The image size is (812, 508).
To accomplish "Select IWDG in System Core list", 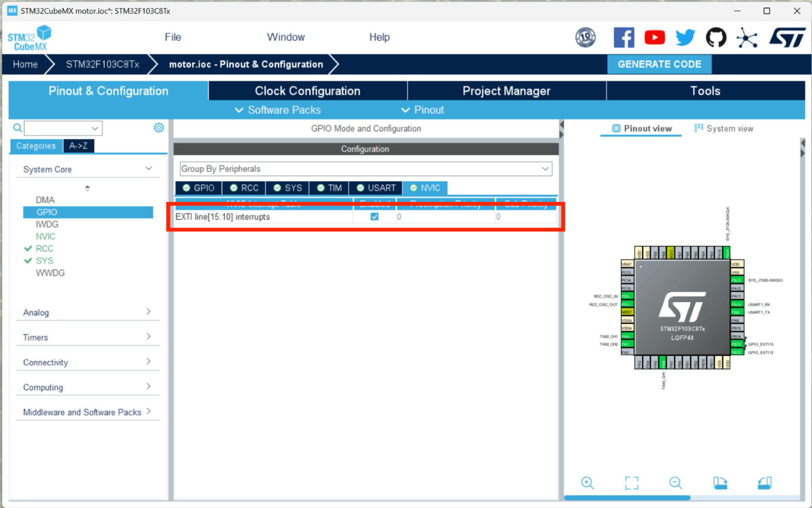I will pos(47,224).
